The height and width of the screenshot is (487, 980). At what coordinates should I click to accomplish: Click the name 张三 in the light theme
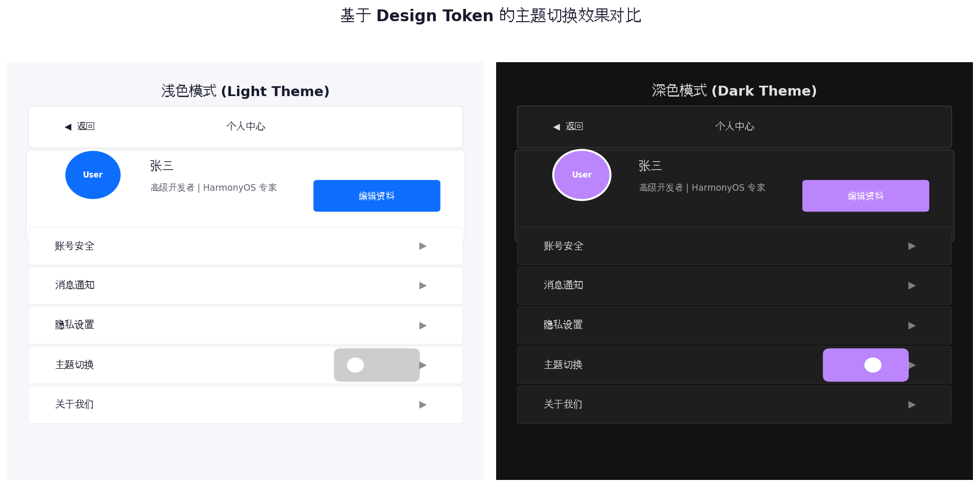(x=162, y=166)
